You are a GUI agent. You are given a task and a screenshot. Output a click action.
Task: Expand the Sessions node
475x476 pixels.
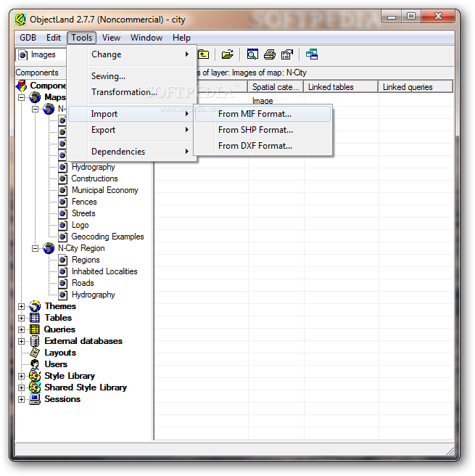pyautogui.click(x=21, y=399)
